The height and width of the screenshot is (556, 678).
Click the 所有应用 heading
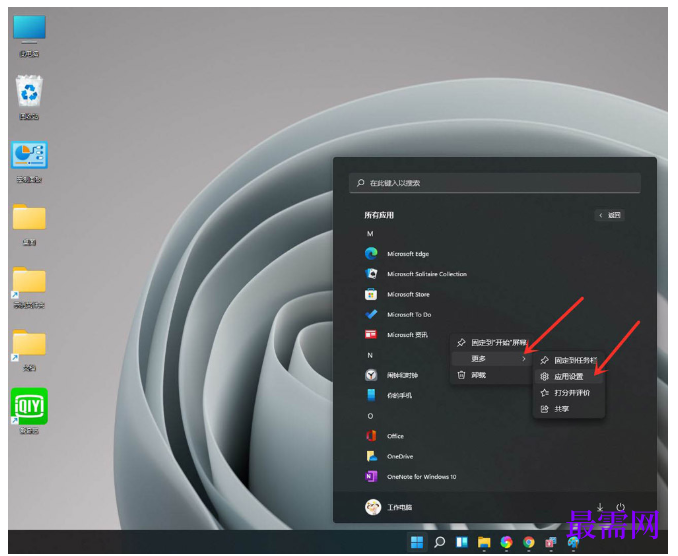tap(379, 215)
